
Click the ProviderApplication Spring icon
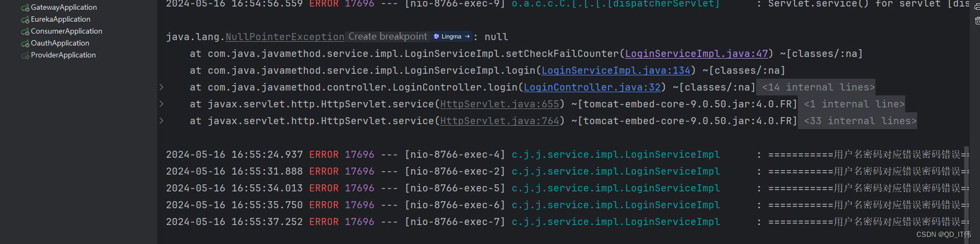click(x=25, y=55)
